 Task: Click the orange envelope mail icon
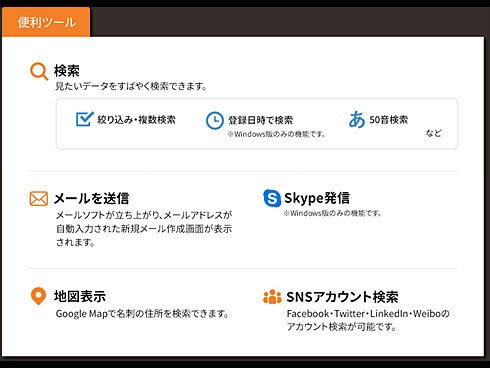click(x=39, y=199)
